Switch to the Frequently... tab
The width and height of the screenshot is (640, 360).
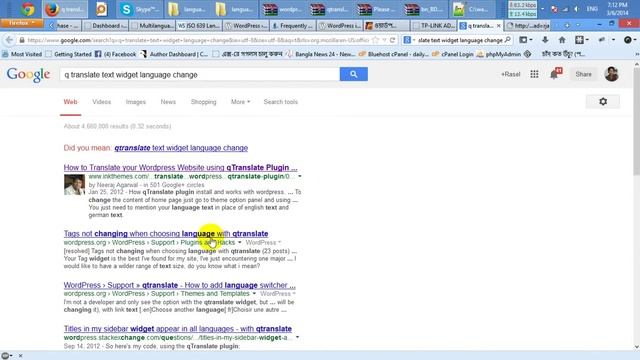click(x=293, y=26)
